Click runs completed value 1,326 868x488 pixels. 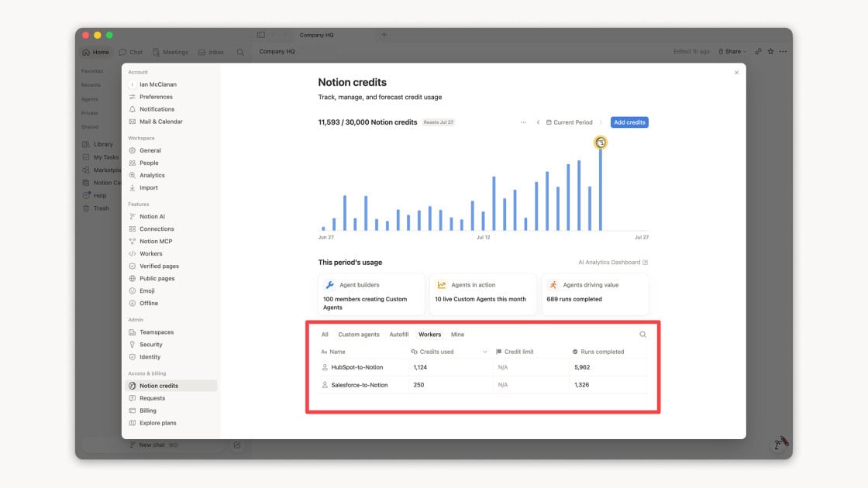pyautogui.click(x=582, y=385)
